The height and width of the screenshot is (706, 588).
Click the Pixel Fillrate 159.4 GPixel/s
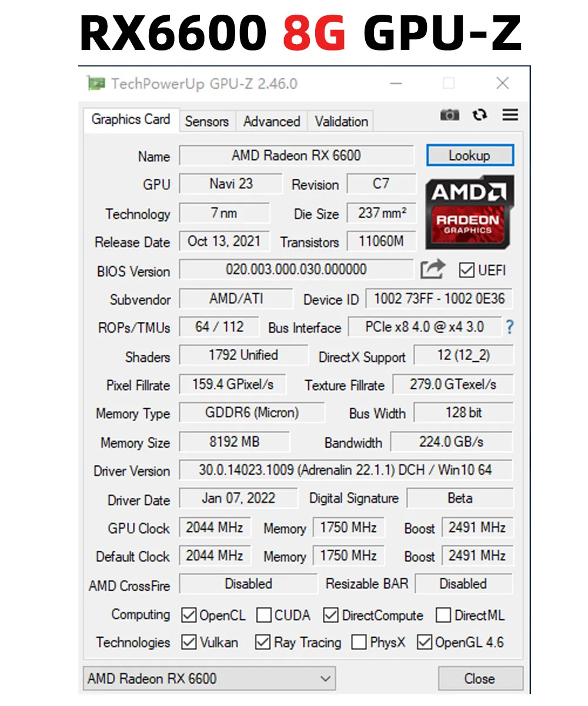pos(233,385)
